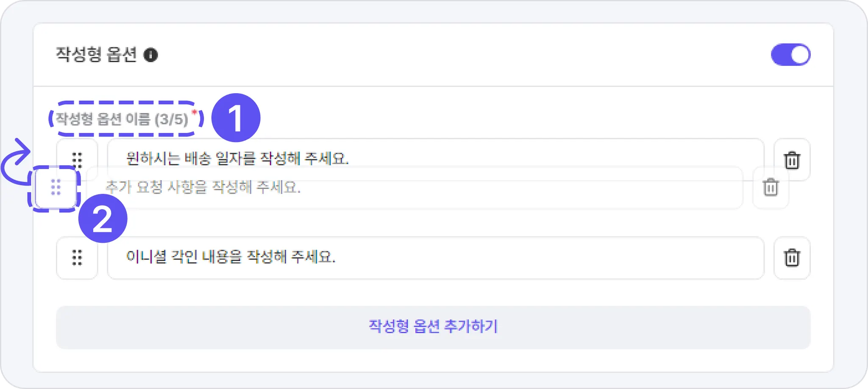Delete the 원하시는 배송 일자 option row

pos(792,160)
